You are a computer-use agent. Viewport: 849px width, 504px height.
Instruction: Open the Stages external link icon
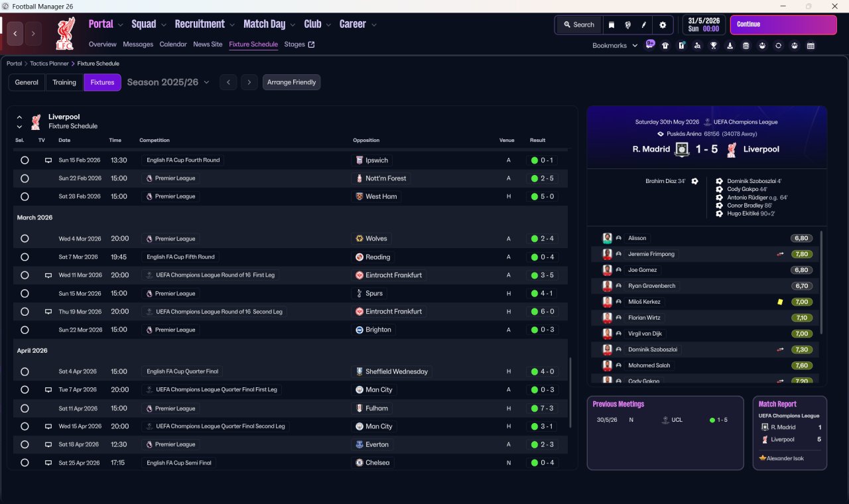click(x=312, y=44)
